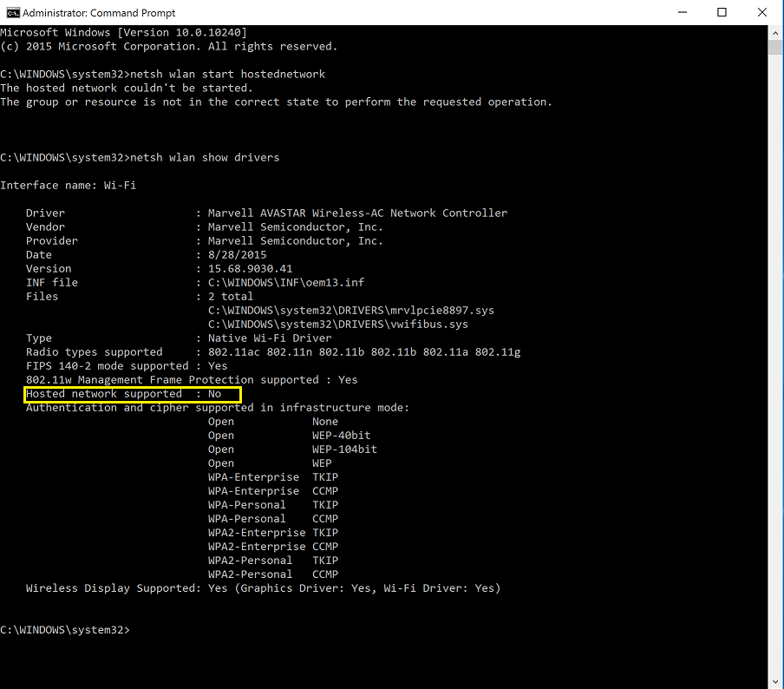784x689 pixels.
Task: Click 'netsh wlan start hostednetwork' command text
Action: coord(227,74)
